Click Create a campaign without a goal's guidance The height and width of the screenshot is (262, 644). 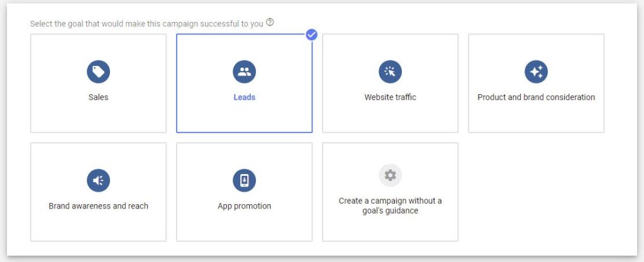pos(390,205)
